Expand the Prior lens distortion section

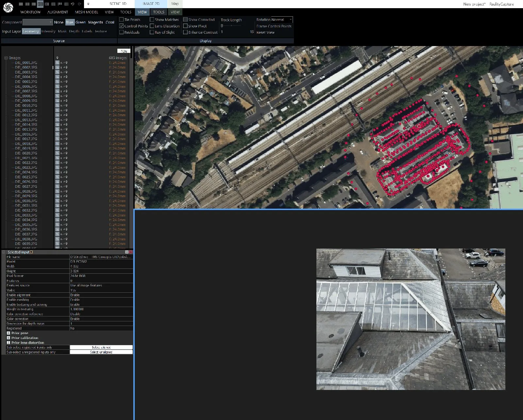coord(8,343)
